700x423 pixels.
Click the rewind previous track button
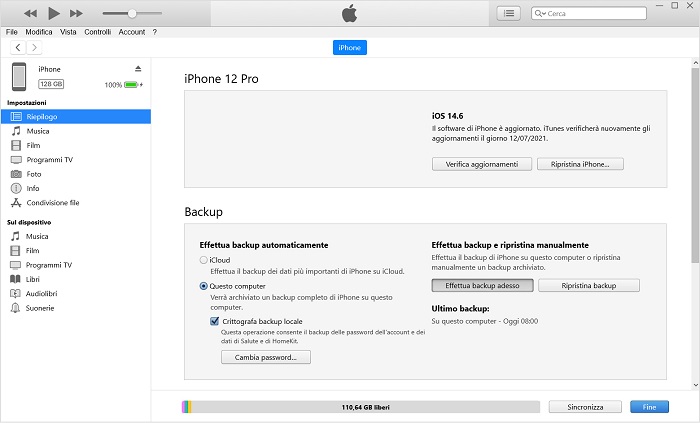click(x=30, y=13)
